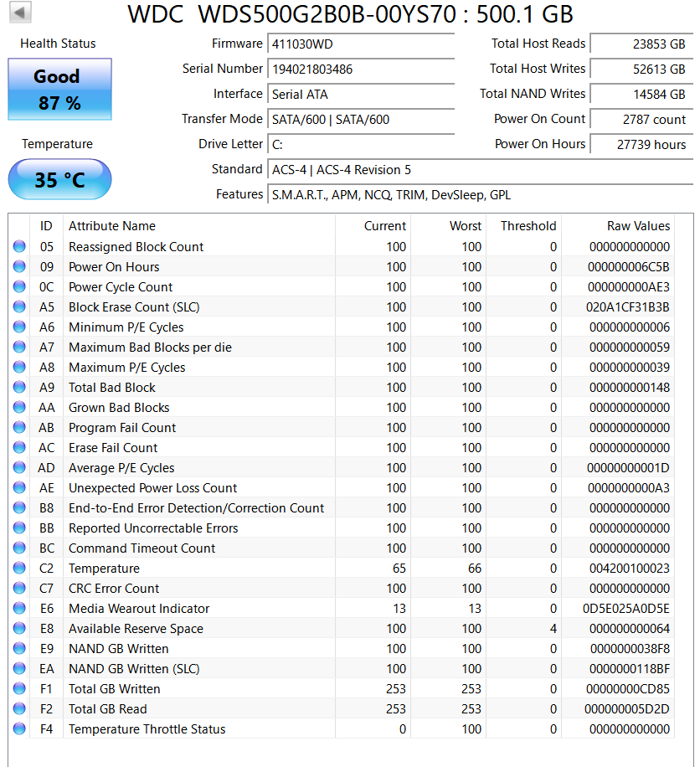The image size is (700, 767).
Task: Select the Transfer Mode field value
Action: (x=361, y=120)
